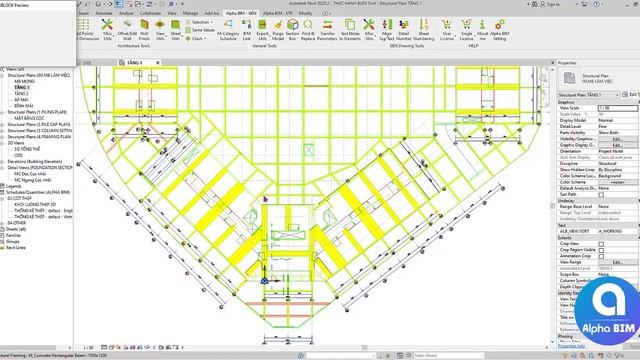The width and height of the screenshot is (640, 360).
Task: Open the Structural Plan: TẦNG 1 type selector dropdown
Action: (x=589, y=95)
